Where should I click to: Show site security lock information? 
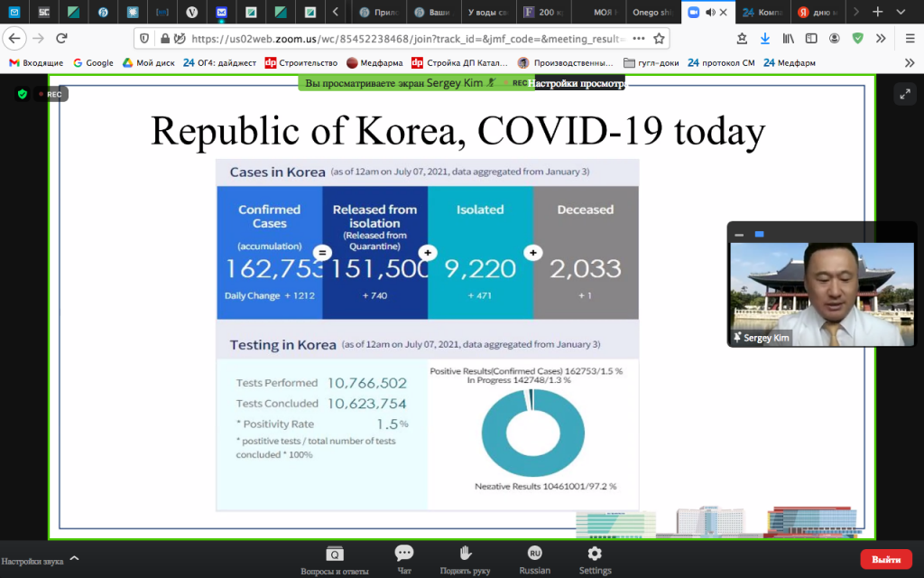click(165, 39)
